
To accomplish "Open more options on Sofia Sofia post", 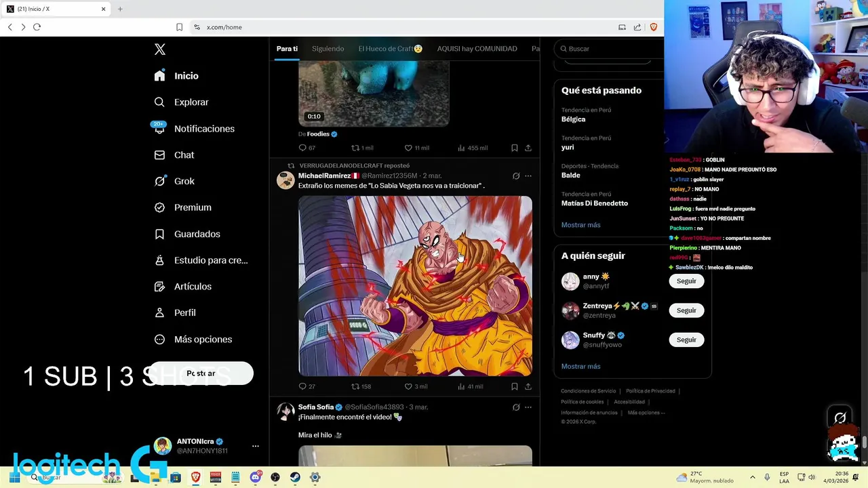I will tap(528, 407).
